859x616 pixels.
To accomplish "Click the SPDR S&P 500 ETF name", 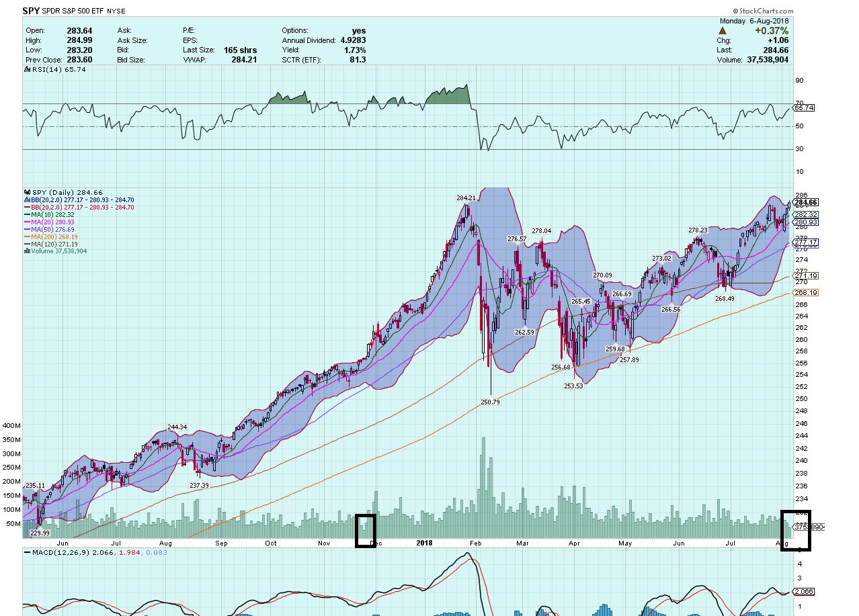I will pyautogui.click(x=72, y=12).
